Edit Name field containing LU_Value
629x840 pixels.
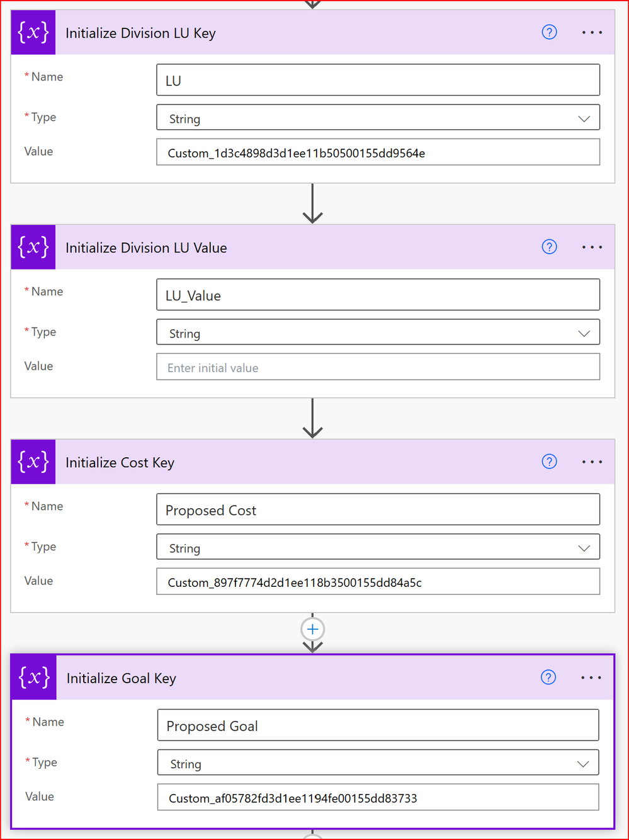point(378,295)
